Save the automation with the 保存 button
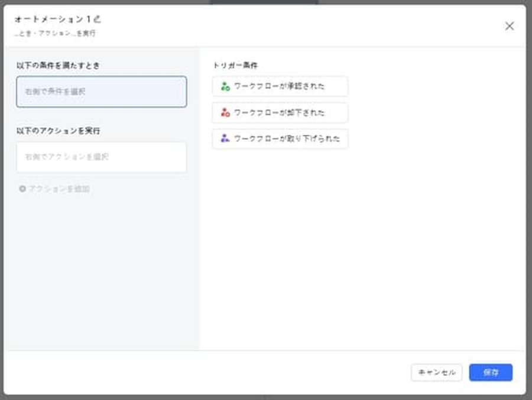532x400 pixels. point(491,372)
